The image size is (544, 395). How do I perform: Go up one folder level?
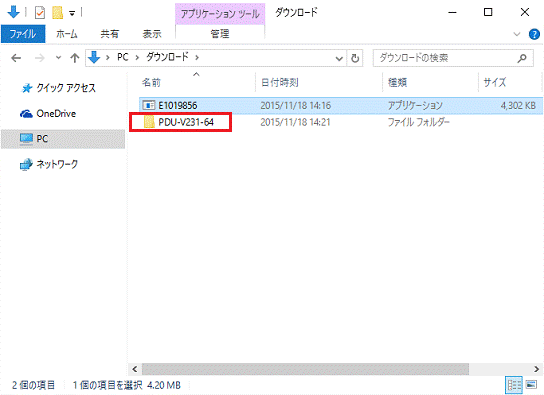(x=75, y=58)
